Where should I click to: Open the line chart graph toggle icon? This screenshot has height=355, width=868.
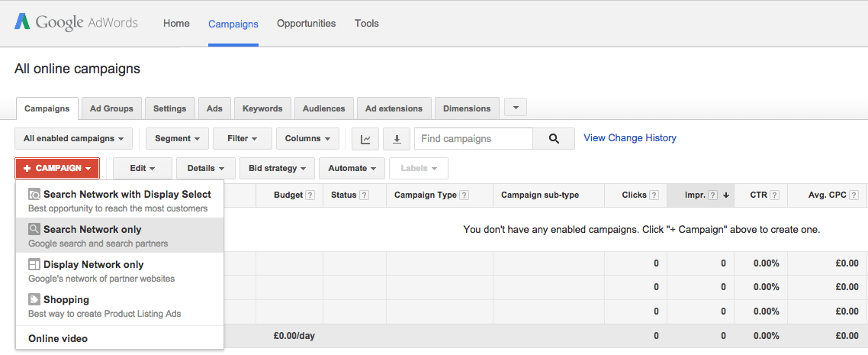tap(365, 139)
